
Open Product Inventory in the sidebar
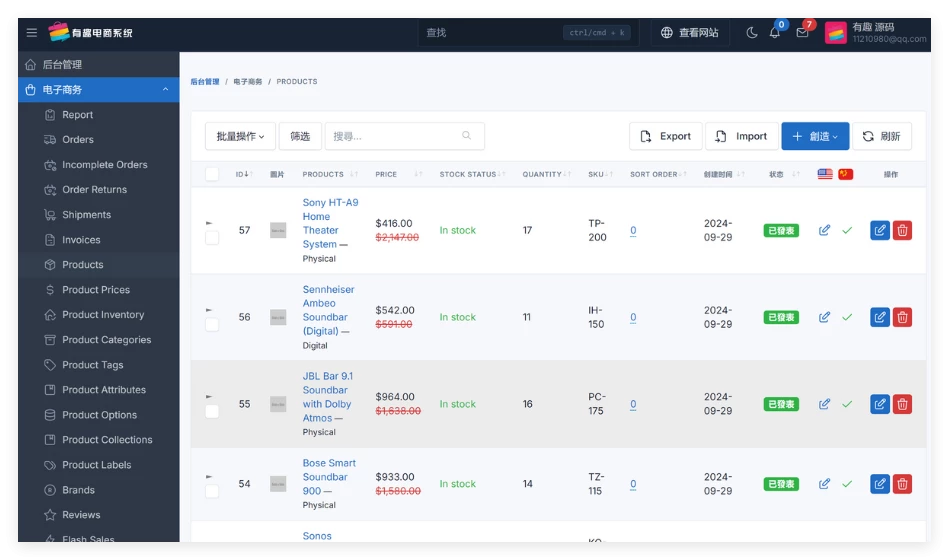pos(103,315)
